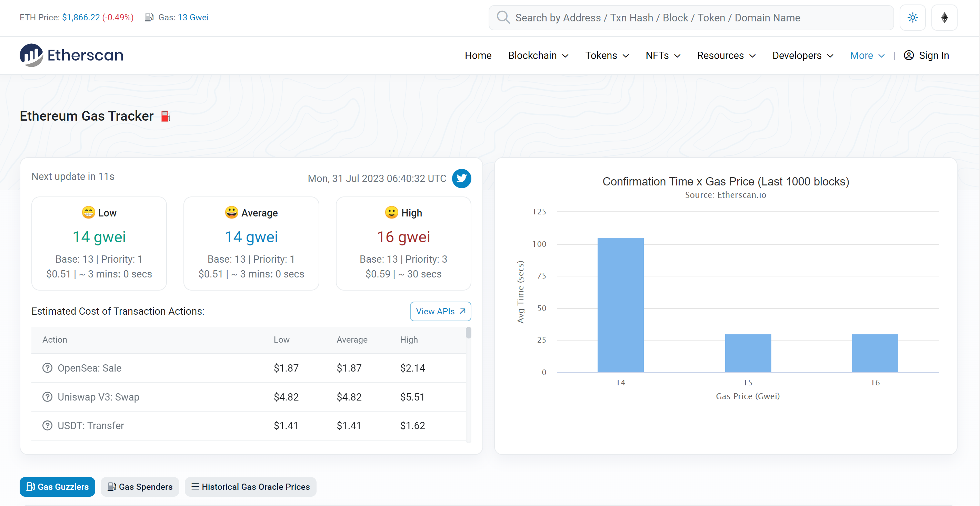Click the Etherscan logo
The height and width of the screenshot is (506, 980).
tap(71, 55)
